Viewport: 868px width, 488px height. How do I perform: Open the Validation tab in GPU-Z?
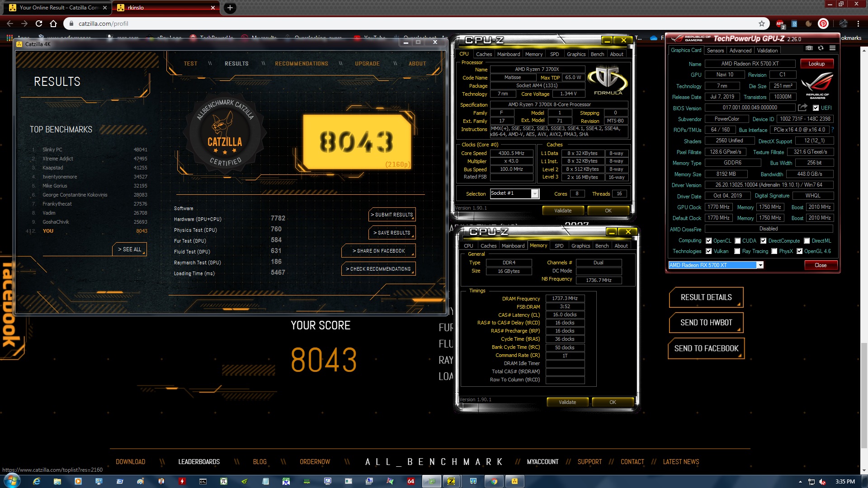tap(768, 51)
